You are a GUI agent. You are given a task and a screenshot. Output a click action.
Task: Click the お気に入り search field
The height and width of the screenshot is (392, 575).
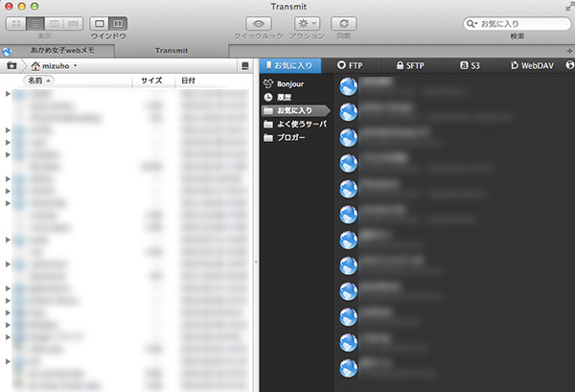[x=517, y=24]
